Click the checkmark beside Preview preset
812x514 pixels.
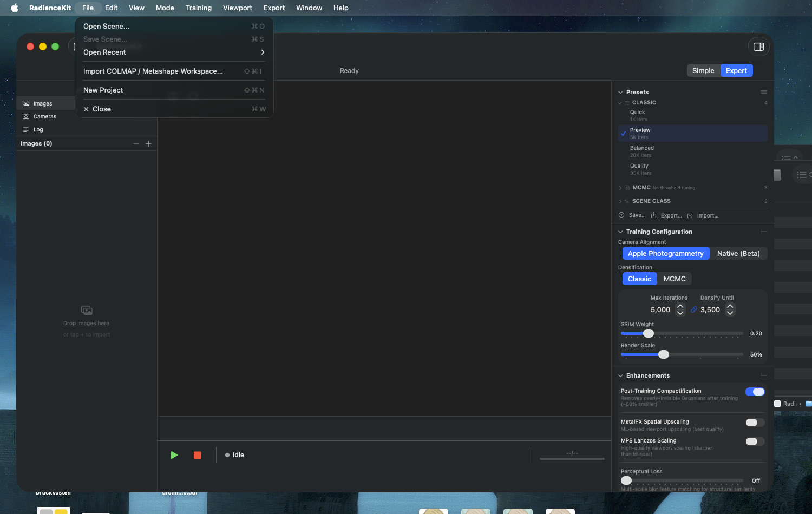tap(624, 133)
